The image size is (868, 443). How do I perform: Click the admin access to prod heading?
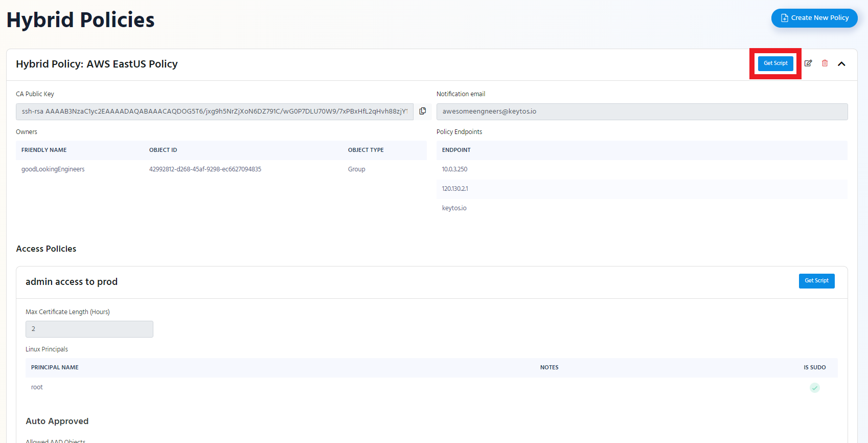72,282
